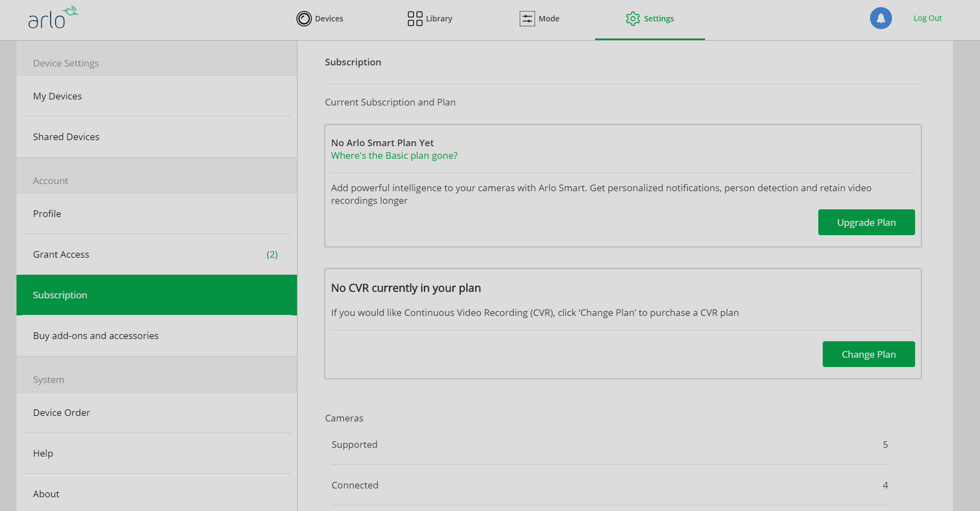
Task: Click the Account section header
Action: [x=51, y=181]
